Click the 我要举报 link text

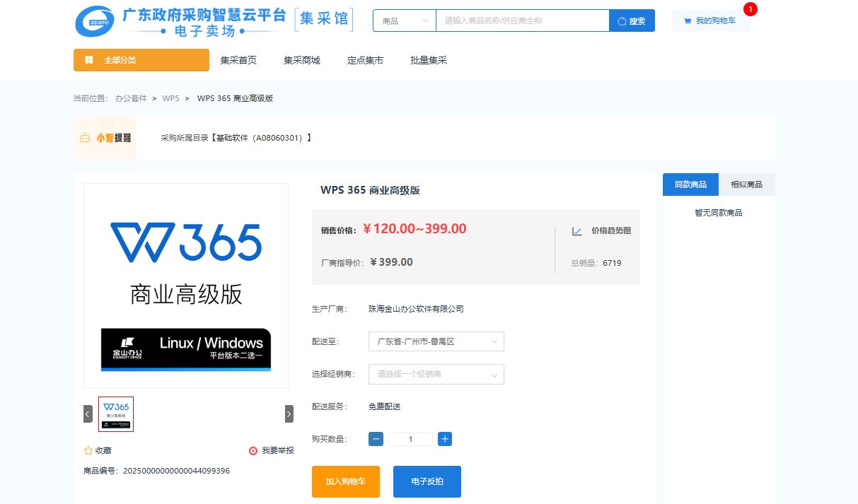coord(278,450)
